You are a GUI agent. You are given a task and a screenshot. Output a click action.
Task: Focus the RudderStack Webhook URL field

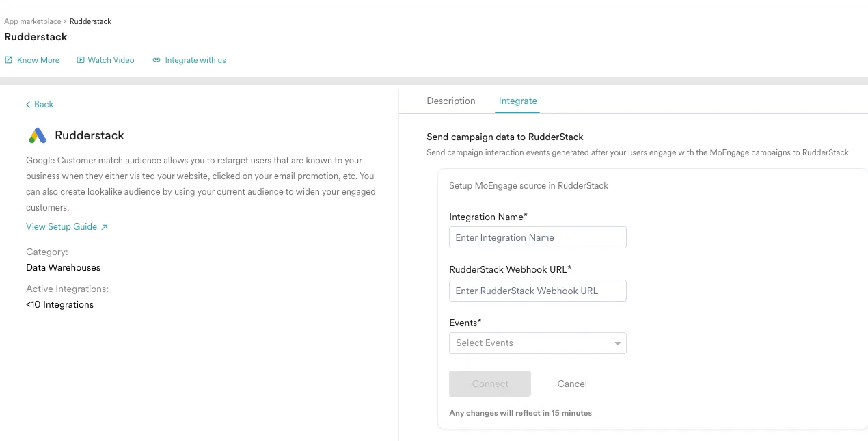(x=538, y=291)
